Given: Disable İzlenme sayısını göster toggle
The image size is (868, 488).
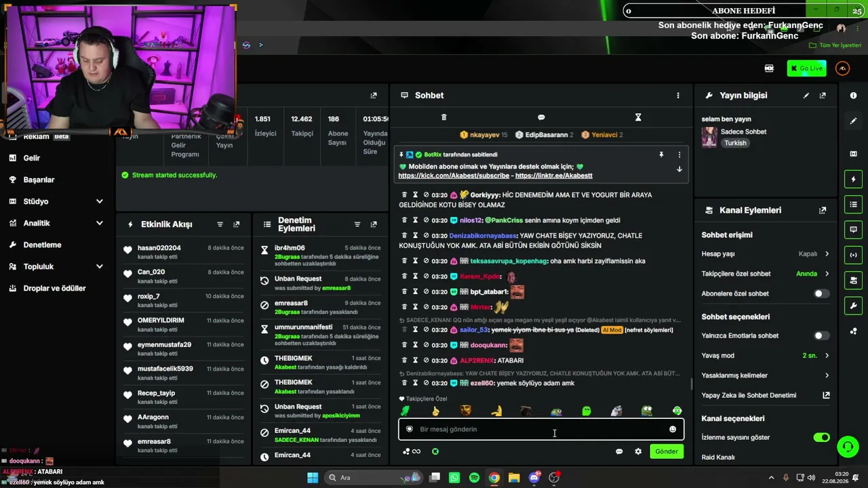Looking at the screenshot, I should [x=821, y=437].
